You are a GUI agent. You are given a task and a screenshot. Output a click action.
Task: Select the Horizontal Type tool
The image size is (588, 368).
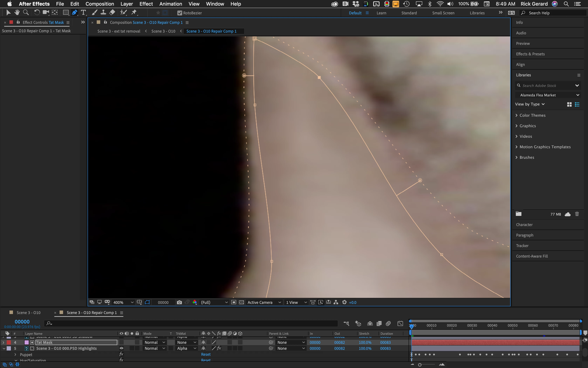coord(83,12)
